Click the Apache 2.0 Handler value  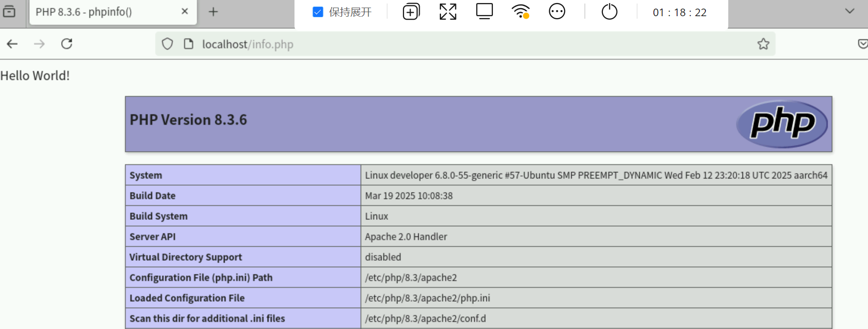click(x=406, y=237)
